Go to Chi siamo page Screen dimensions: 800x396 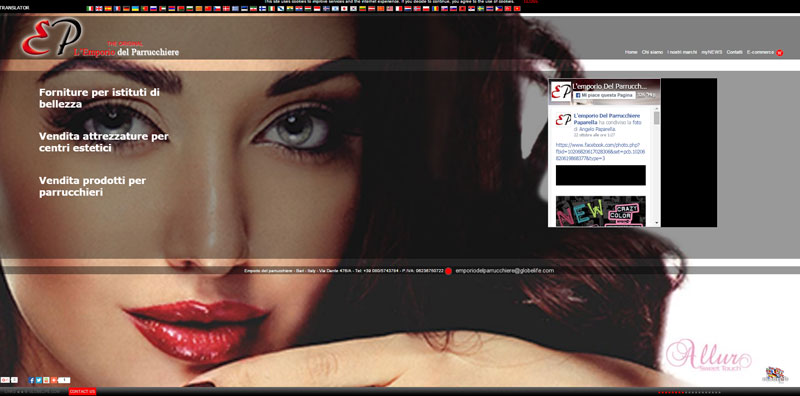[652, 53]
